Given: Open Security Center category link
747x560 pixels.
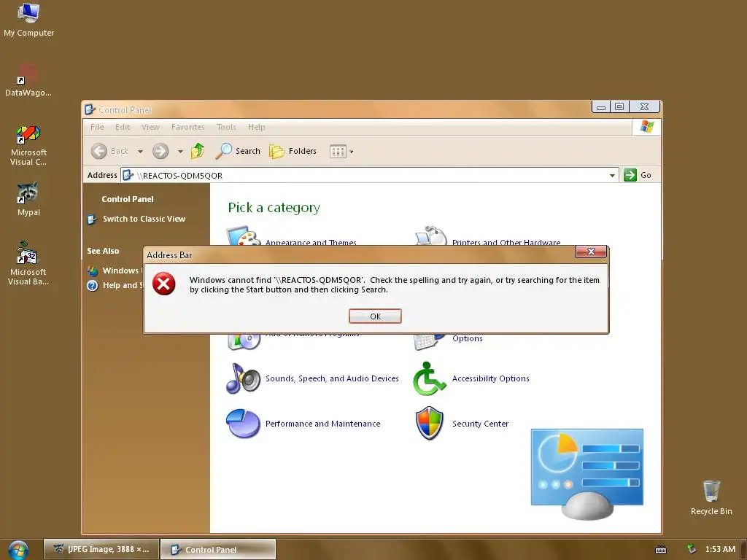Looking at the screenshot, I should (x=480, y=424).
